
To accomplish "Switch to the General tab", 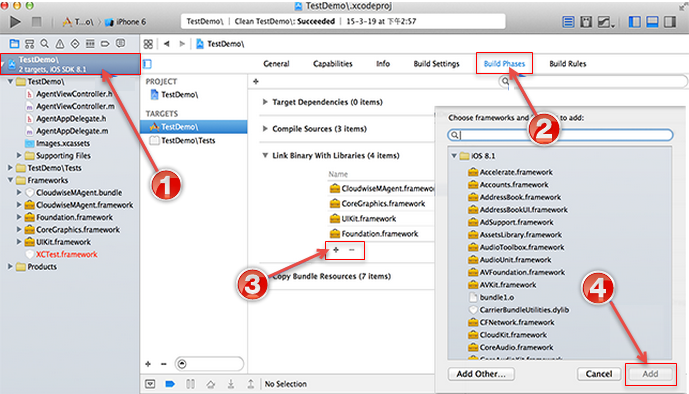I will tap(276, 64).
